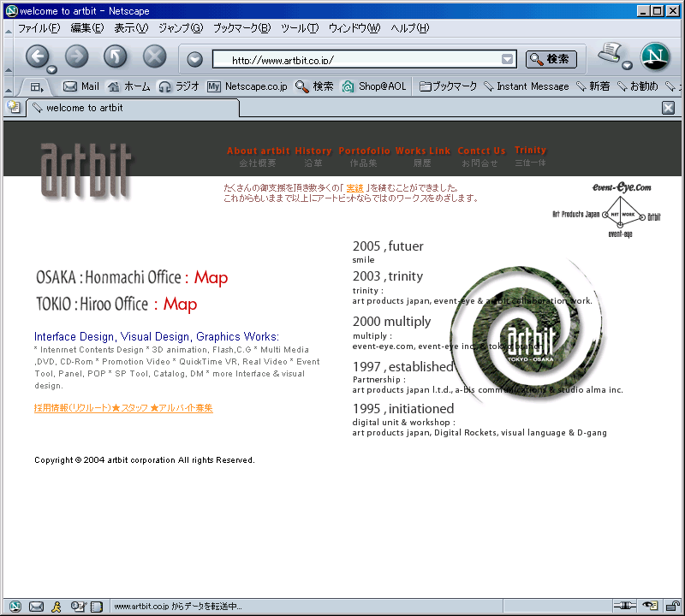
Task: Click 検索 magnifier in the personal toolbar
Action: pos(314,86)
